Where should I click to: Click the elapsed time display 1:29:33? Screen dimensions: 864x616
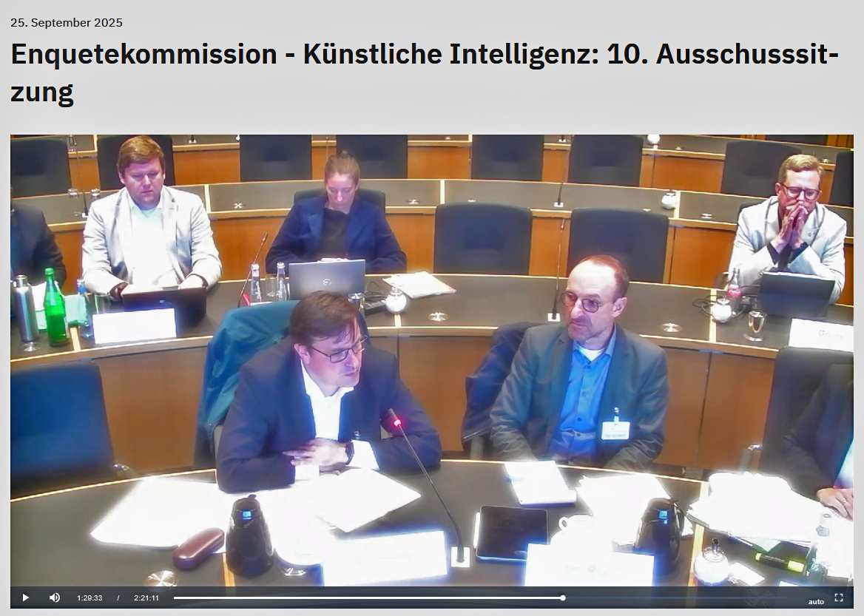90,598
